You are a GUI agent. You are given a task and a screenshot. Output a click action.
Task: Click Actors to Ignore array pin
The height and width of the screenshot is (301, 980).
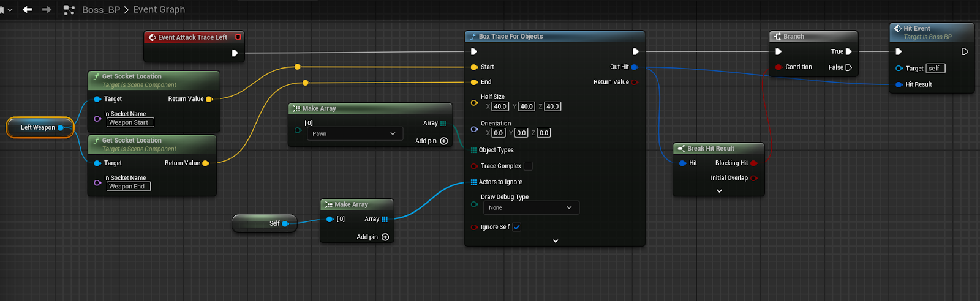(473, 182)
